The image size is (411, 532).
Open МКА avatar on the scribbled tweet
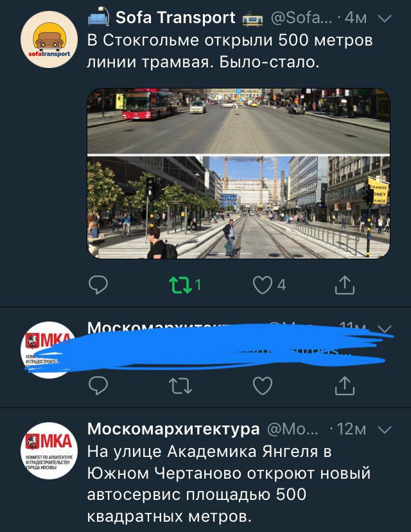point(49,350)
